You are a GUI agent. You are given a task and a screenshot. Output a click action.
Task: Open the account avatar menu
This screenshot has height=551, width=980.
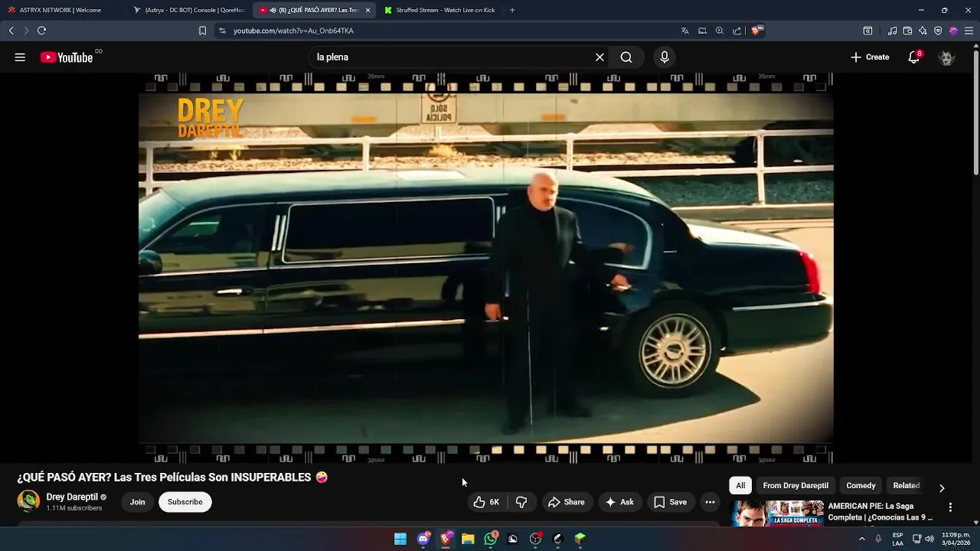[x=946, y=57]
